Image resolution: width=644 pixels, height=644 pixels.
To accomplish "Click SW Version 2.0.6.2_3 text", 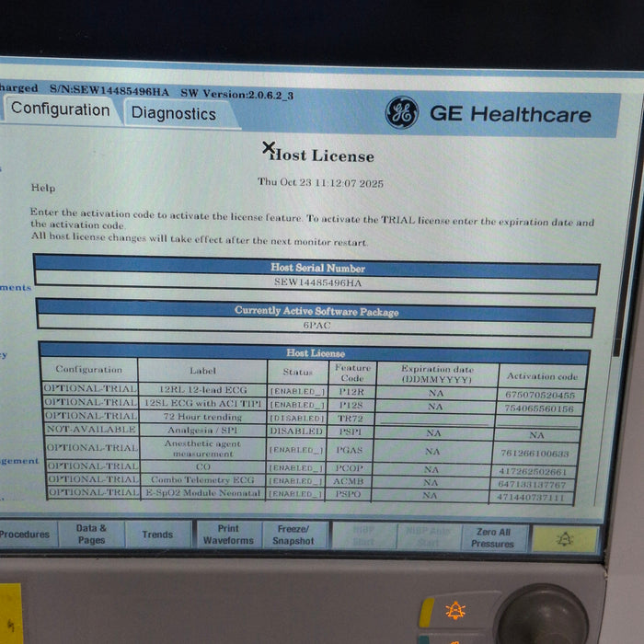I will click(x=237, y=94).
